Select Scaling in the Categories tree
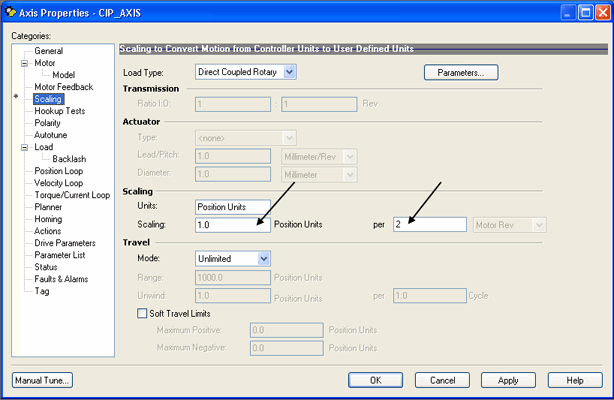The image size is (614, 400). point(48,99)
